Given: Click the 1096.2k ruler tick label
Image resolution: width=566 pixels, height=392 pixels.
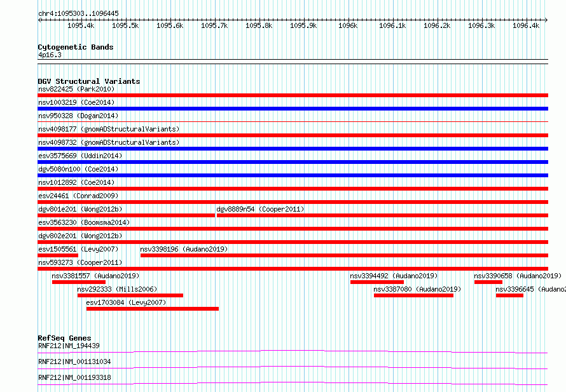Looking at the screenshot, I should click(437, 25).
